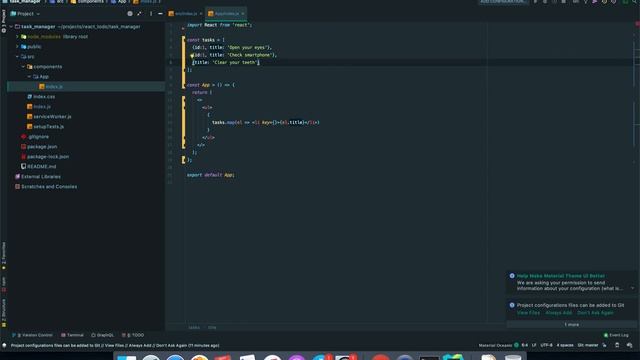Open the Favorites side tool window button
The width and height of the screenshot is (640, 360).
click(x=4, y=256)
